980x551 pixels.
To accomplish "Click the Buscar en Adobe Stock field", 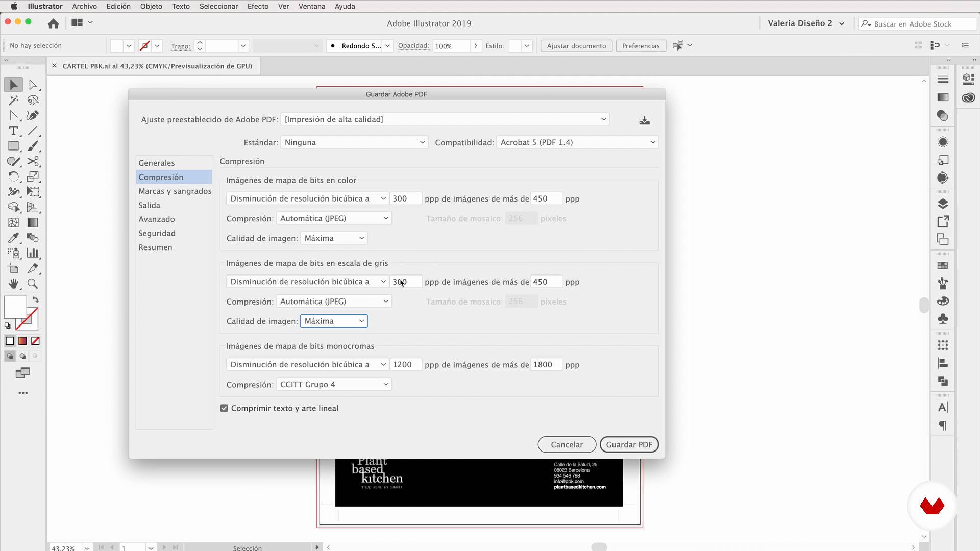I will (x=917, y=23).
